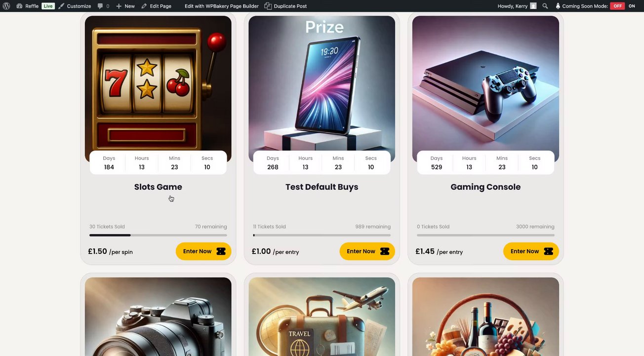Click the Slots Game ticket progress bar
The image size is (644, 356).
[x=158, y=235]
